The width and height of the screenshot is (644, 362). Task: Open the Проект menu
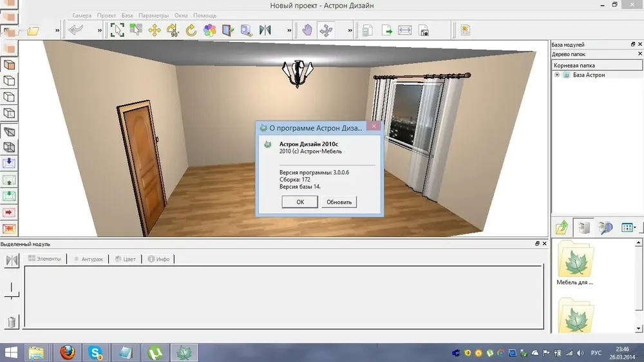point(106,15)
